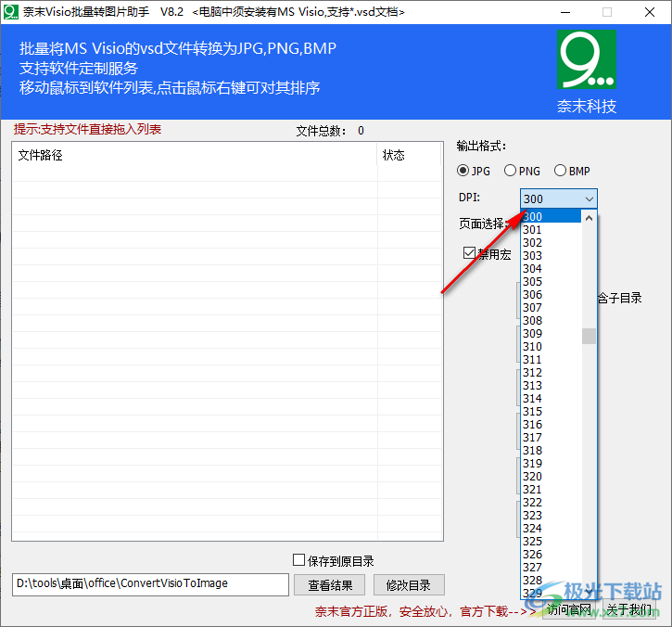Pick 323 from the DPI options

pos(551,515)
